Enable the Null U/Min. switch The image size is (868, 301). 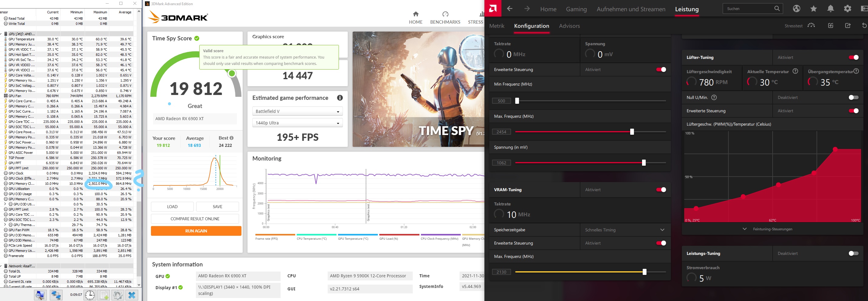point(853,97)
